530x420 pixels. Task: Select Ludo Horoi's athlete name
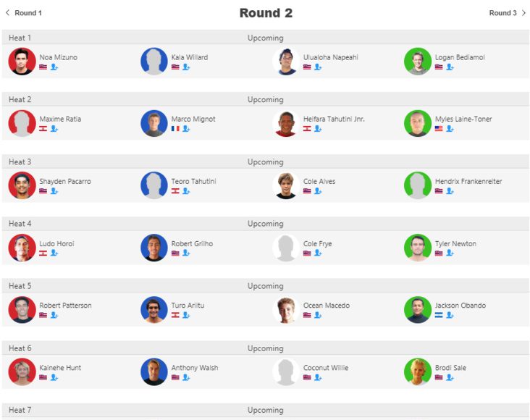pyautogui.click(x=56, y=243)
